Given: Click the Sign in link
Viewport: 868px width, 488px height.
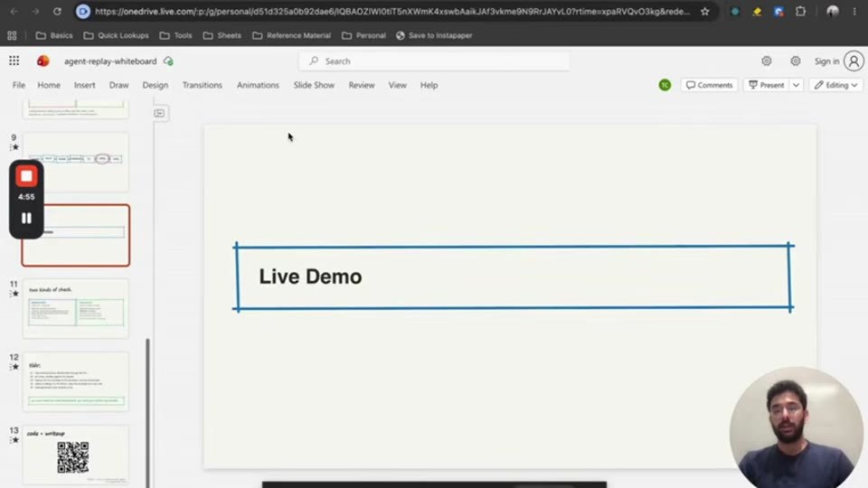Looking at the screenshot, I should [x=826, y=61].
